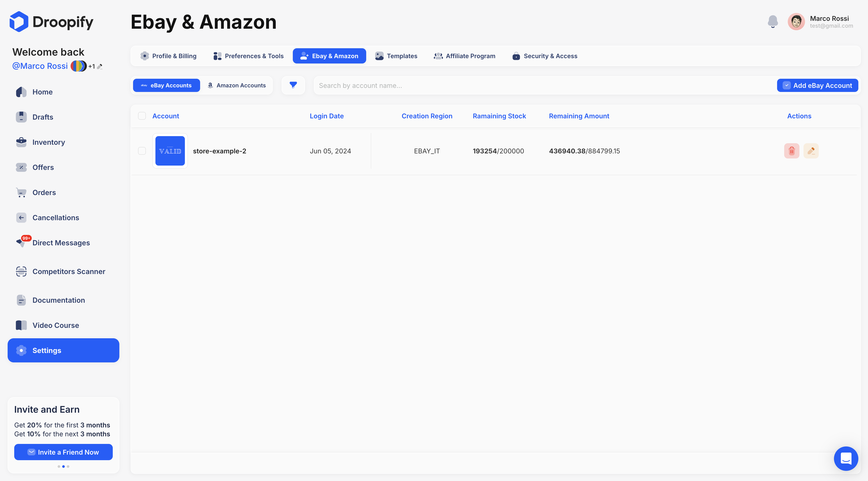Click the first carousel dot under Invite card
Screen dimensions: 868x481
[59, 467]
